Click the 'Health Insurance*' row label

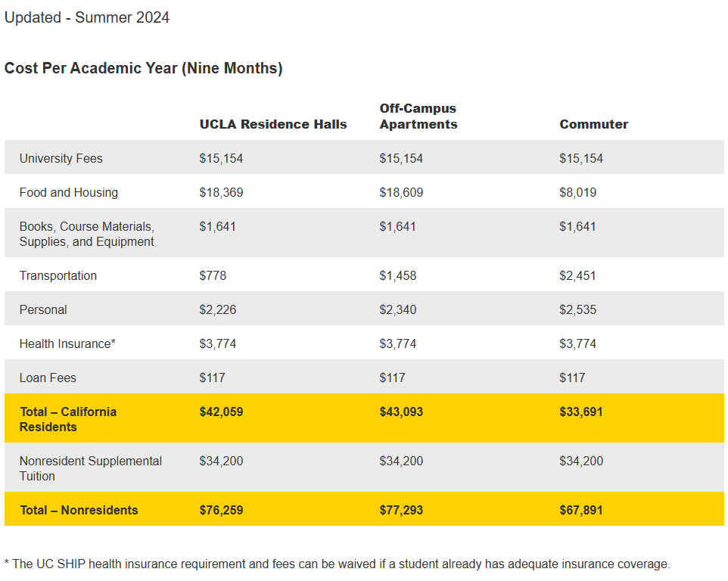pos(67,344)
